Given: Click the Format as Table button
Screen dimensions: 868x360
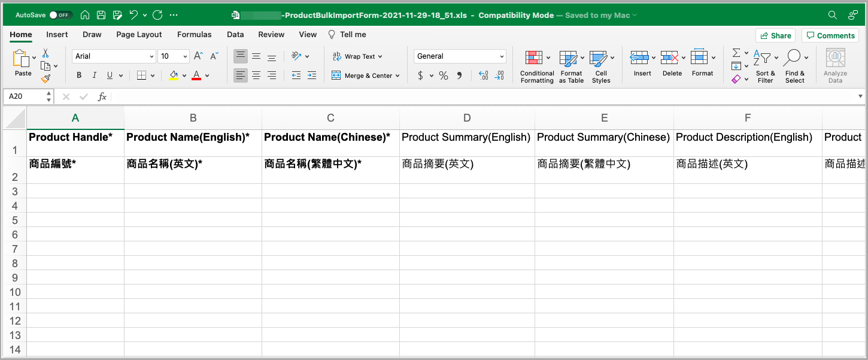Looking at the screenshot, I should (x=571, y=66).
